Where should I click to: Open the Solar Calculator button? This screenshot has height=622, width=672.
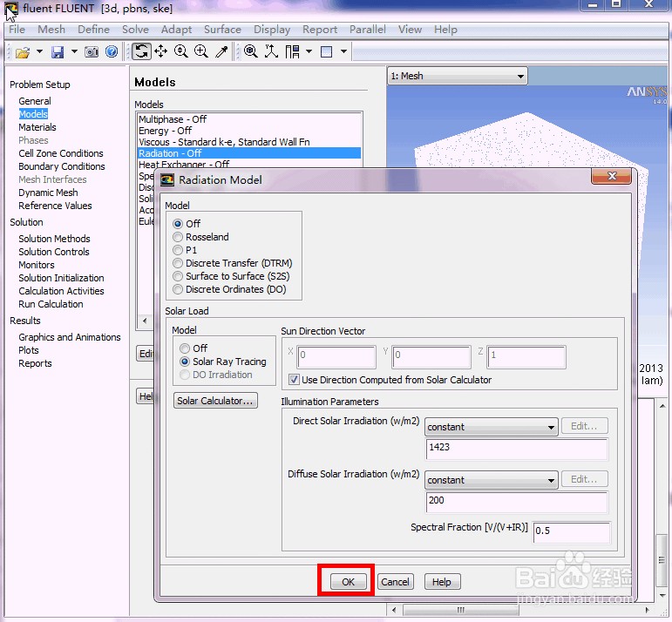pyautogui.click(x=215, y=401)
